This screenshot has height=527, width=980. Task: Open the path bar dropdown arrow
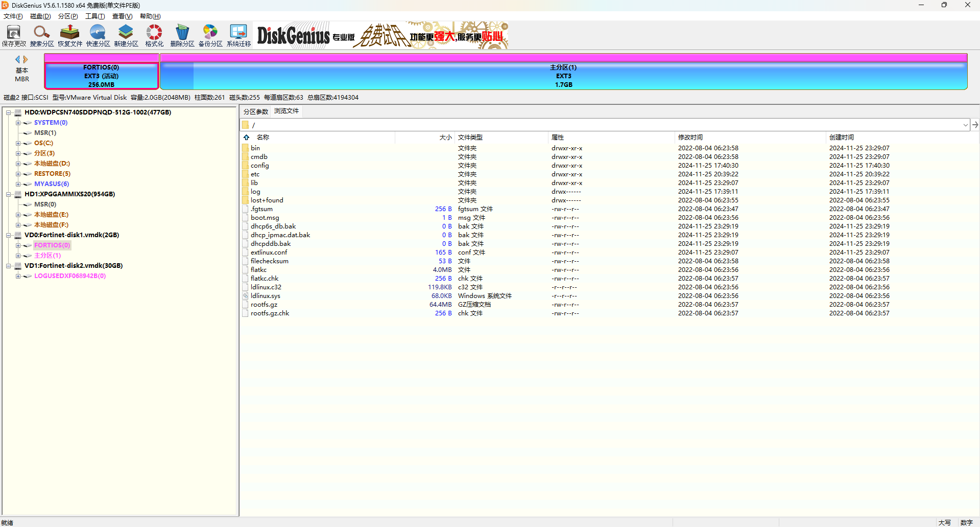(965, 125)
